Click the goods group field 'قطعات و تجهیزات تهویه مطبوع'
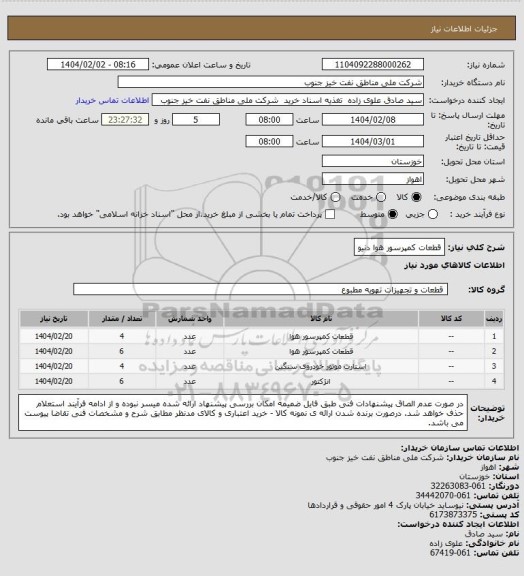 coord(260,289)
